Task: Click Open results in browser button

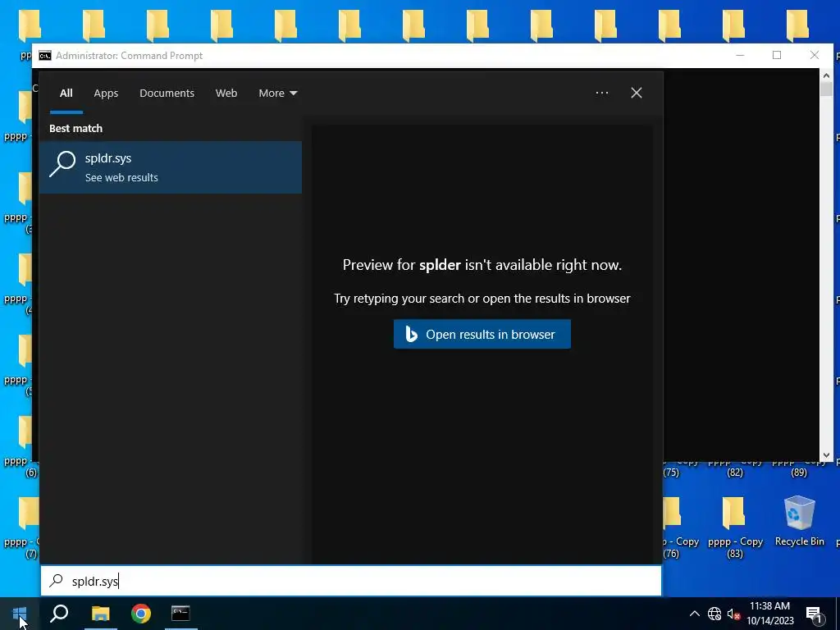Action: pos(482,335)
